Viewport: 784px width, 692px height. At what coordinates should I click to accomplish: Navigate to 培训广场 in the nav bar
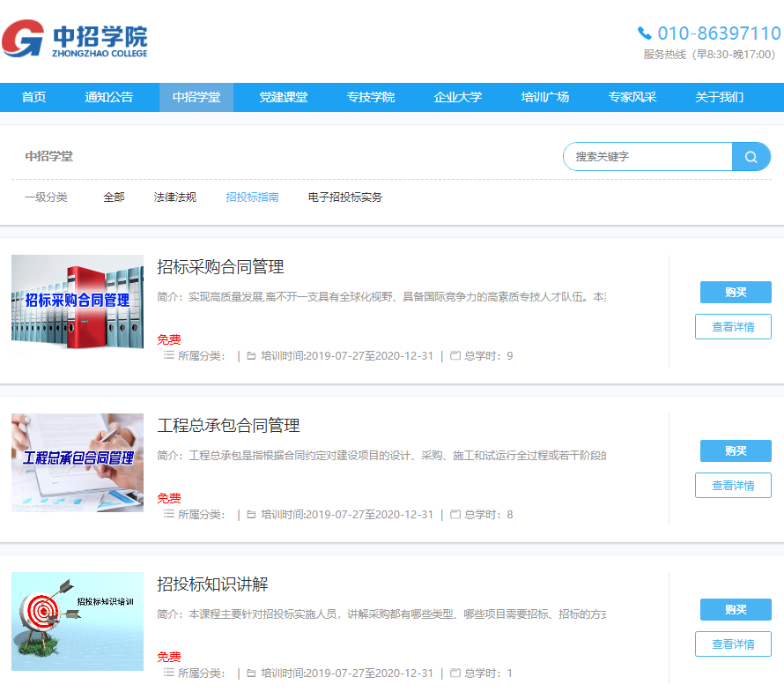(x=545, y=97)
